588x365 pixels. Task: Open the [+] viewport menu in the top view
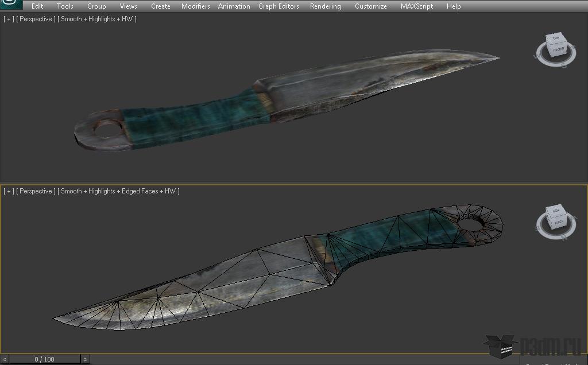pos(9,19)
